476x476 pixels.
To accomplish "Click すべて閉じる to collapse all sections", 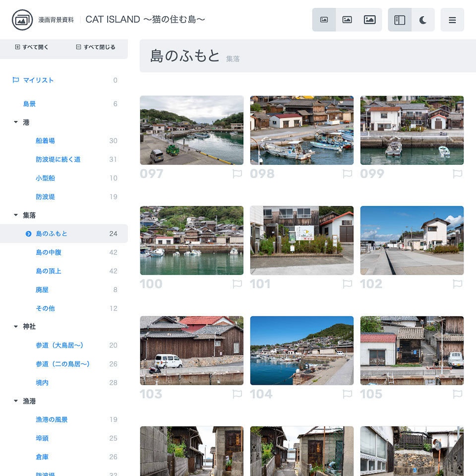I will [x=94, y=47].
